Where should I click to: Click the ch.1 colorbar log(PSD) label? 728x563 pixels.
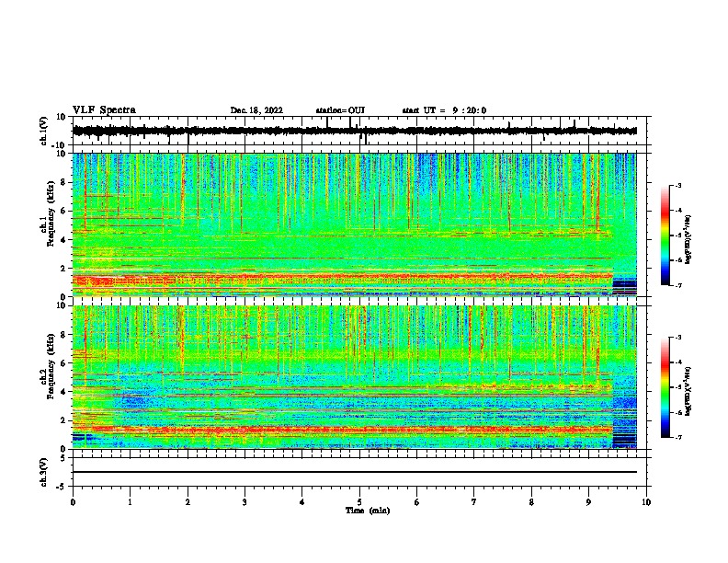[x=688, y=239]
